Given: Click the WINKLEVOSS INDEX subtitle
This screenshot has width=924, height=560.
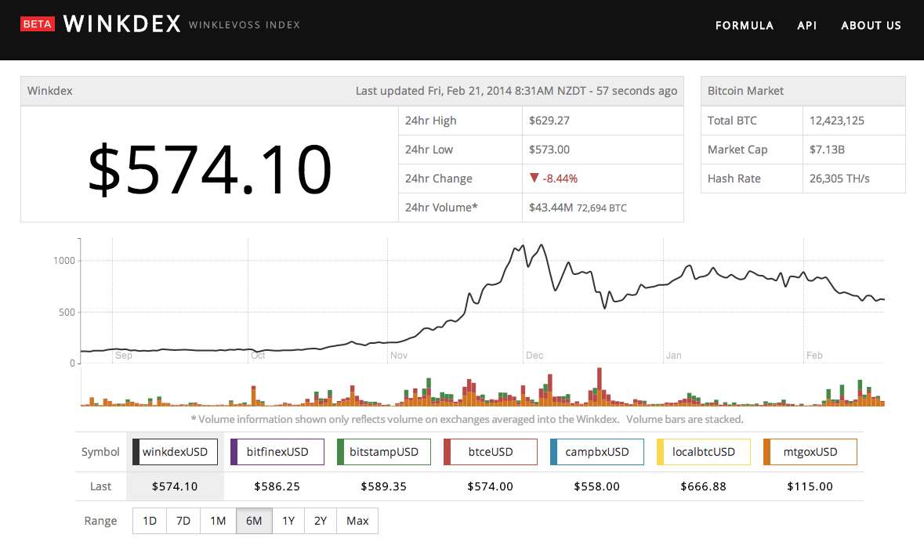Looking at the screenshot, I should (x=245, y=25).
